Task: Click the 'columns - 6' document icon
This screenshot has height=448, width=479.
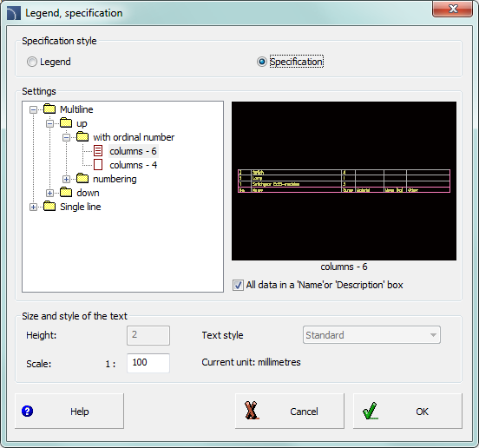Action: pos(98,151)
